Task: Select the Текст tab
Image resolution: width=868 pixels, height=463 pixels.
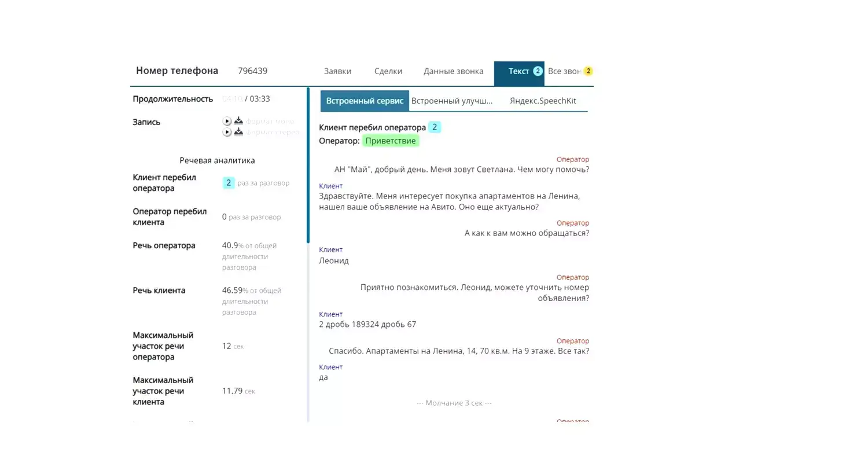Action: tap(518, 71)
